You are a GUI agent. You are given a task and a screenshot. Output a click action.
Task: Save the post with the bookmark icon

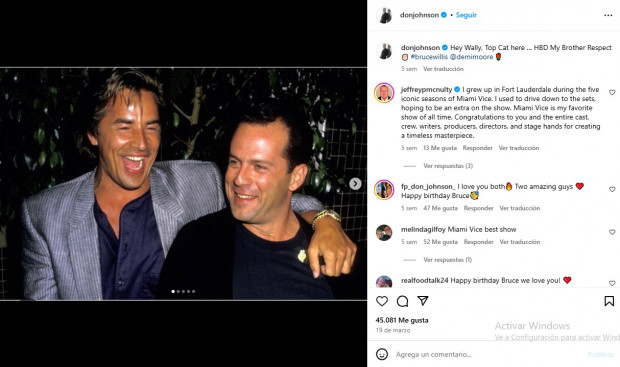coord(609,301)
